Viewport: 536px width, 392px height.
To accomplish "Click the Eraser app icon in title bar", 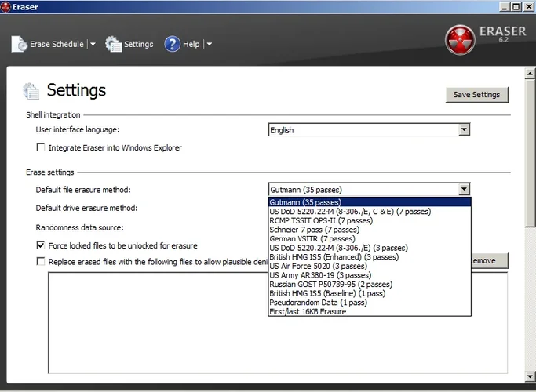I will (6, 6).
